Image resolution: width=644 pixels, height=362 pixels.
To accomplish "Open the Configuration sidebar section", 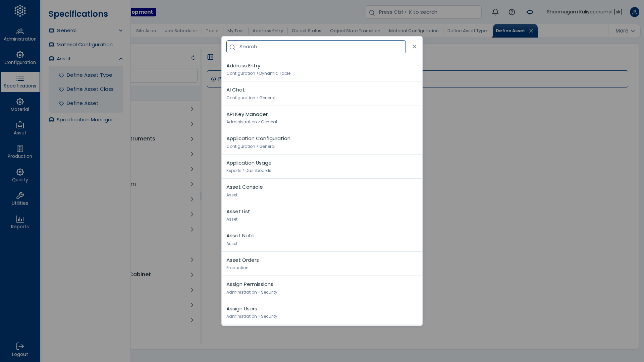I will click(x=20, y=58).
